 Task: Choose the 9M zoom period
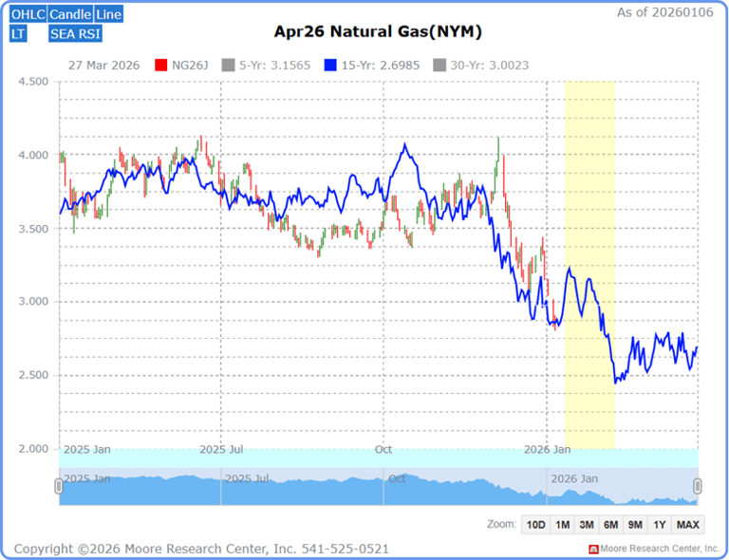click(x=636, y=525)
